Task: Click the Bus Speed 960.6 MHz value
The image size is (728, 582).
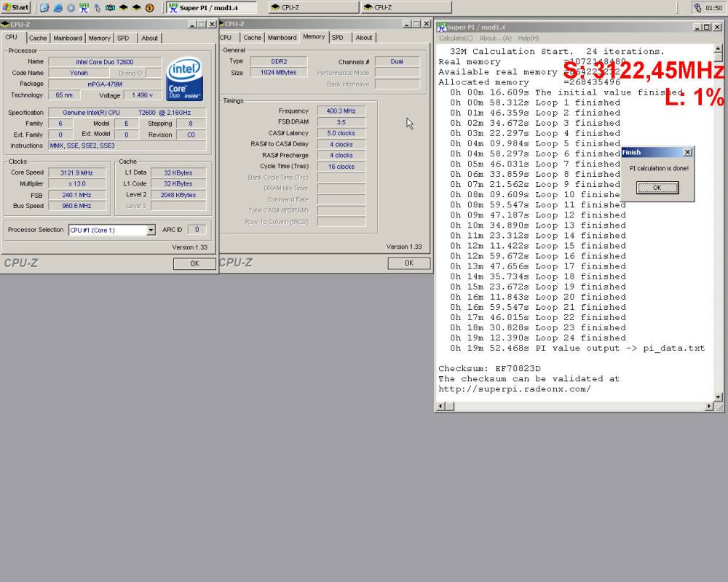Action: pos(76,206)
